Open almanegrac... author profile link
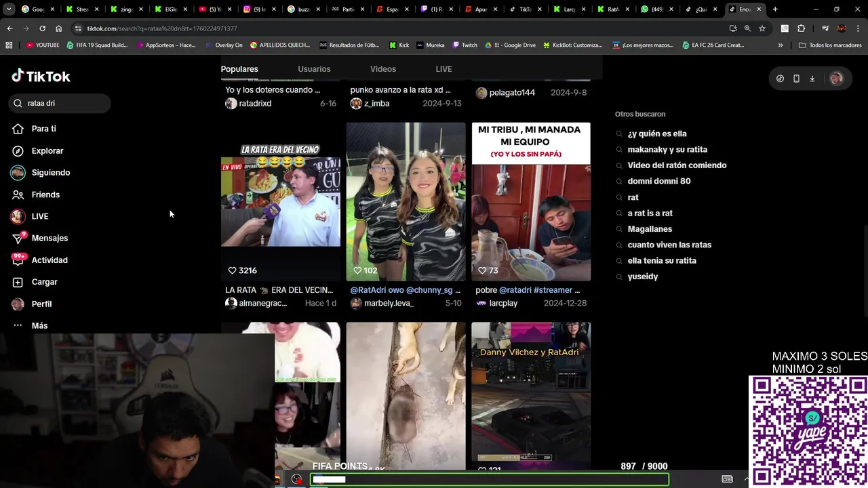868x488 pixels. [x=256, y=303]
